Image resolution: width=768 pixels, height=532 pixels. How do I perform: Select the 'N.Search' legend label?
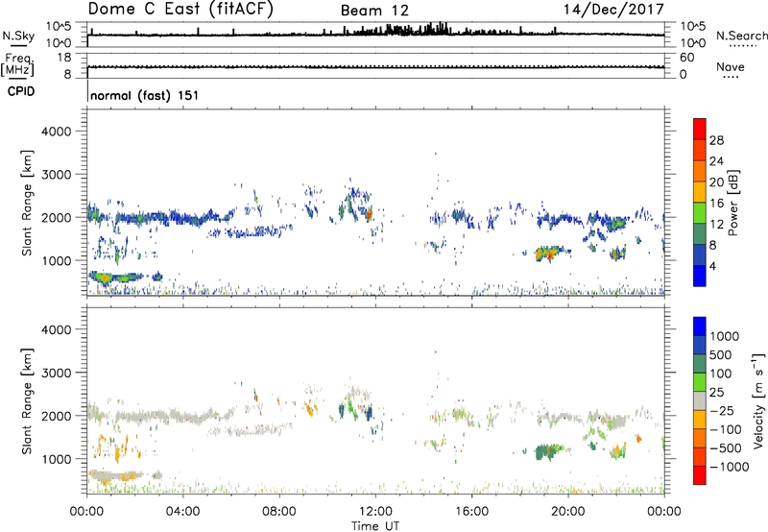[x=741, y=36]
